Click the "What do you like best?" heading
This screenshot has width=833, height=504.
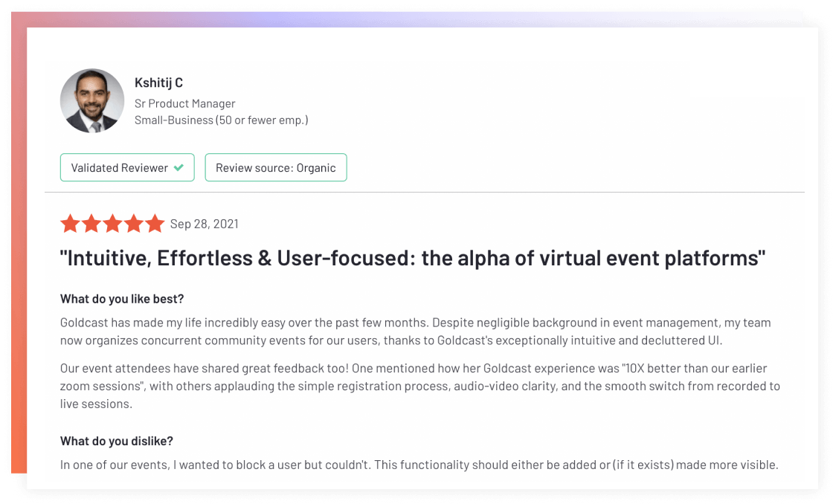[122, 299]
